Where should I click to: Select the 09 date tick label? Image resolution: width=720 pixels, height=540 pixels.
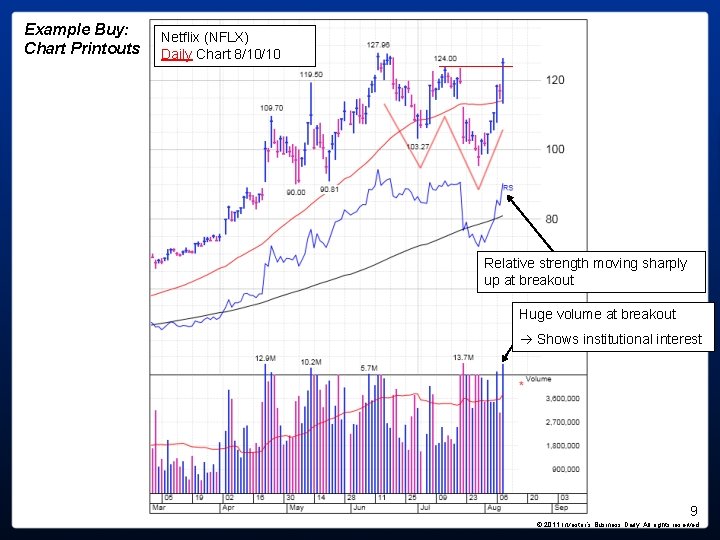443,498
